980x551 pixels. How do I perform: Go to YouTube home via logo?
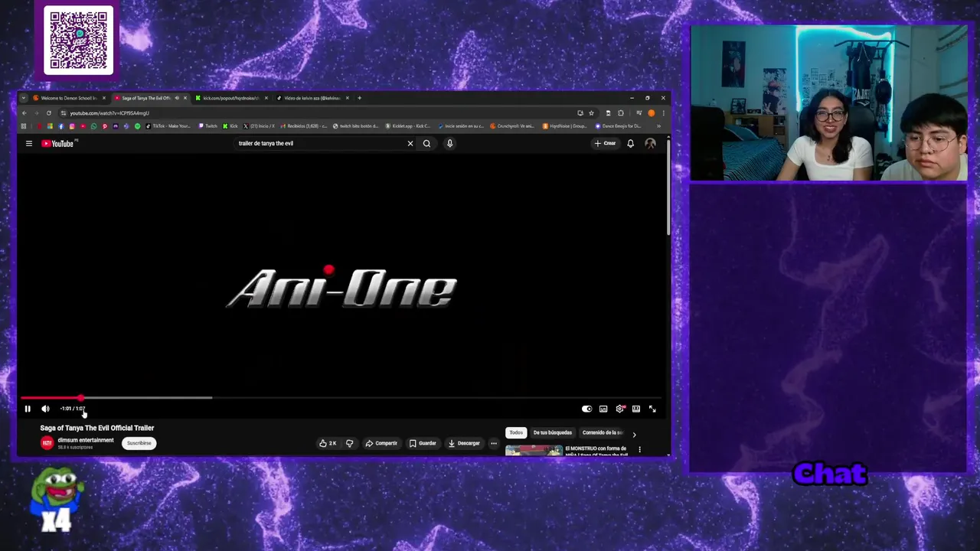tap(59, 143)
